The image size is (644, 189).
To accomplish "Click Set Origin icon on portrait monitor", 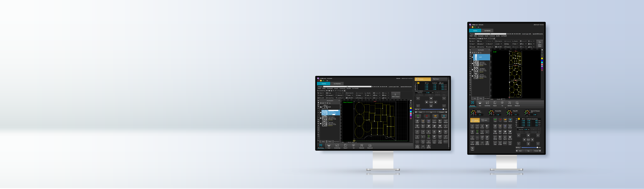I will (495, 132).
